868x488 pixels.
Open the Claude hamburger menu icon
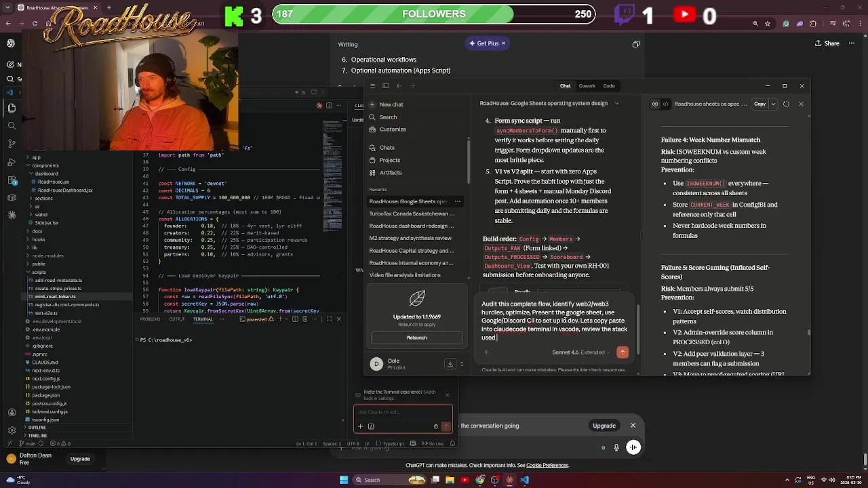[x=372, y=85]
